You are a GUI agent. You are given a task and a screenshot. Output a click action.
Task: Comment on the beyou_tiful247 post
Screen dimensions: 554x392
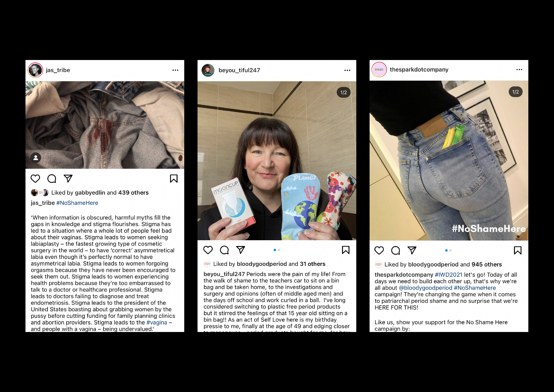pyautogui.click(x=224, y=250)
